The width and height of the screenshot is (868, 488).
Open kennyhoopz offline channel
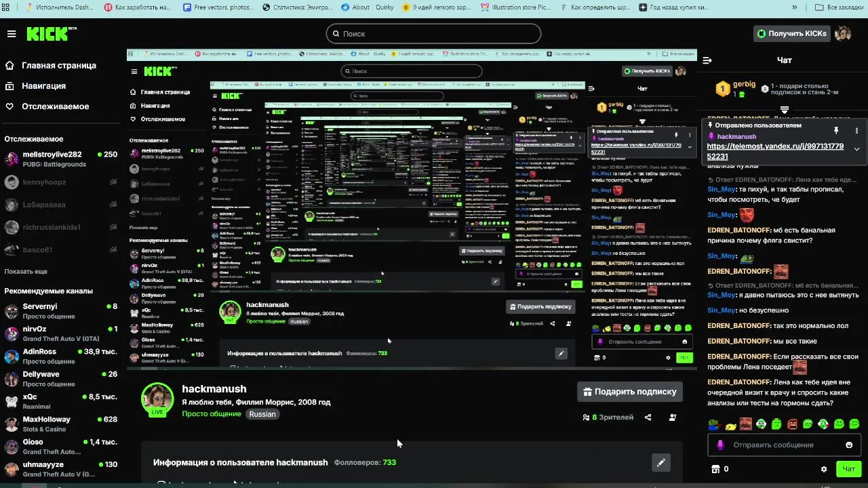(61, 182)
